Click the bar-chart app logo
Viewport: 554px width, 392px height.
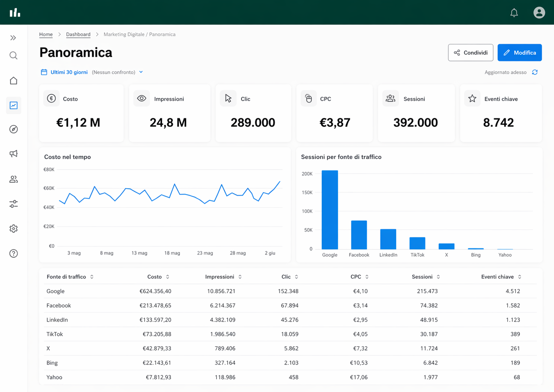tap(15, 13)
